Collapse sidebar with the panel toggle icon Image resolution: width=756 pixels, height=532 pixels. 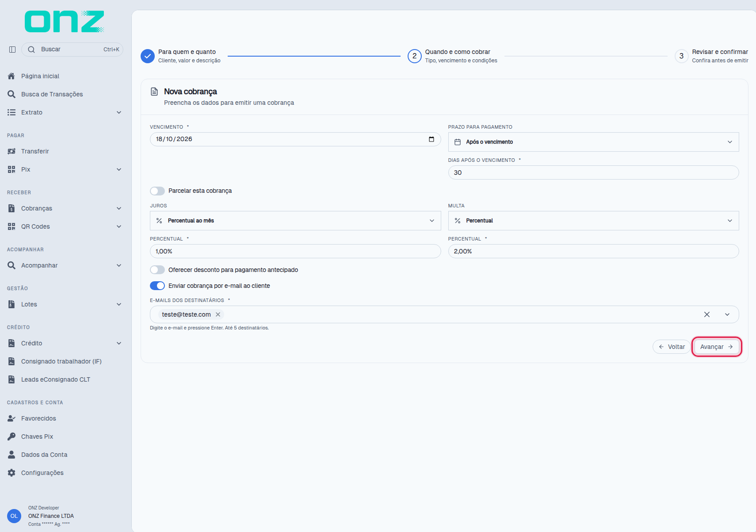(12, 50)
